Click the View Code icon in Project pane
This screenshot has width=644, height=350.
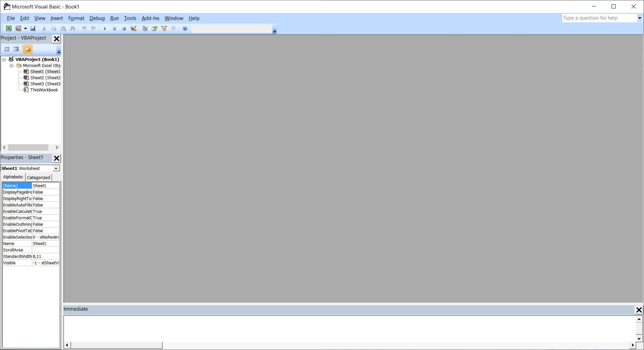(x=7, y=49)
